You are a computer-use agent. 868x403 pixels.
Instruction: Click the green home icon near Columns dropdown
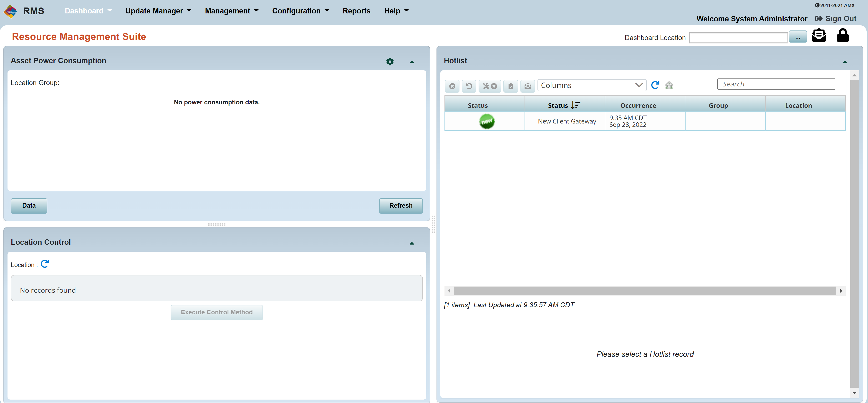(669, 85)
